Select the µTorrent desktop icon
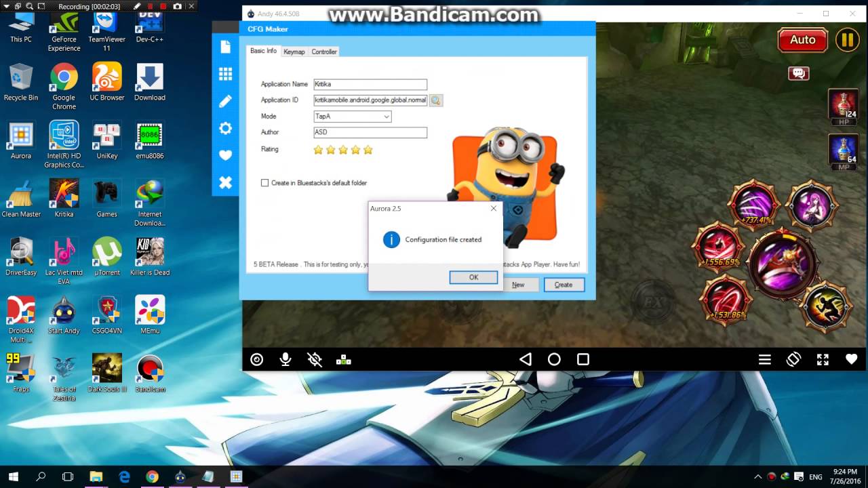The width and height of the screenshot is (868, 488). [107, 257]
